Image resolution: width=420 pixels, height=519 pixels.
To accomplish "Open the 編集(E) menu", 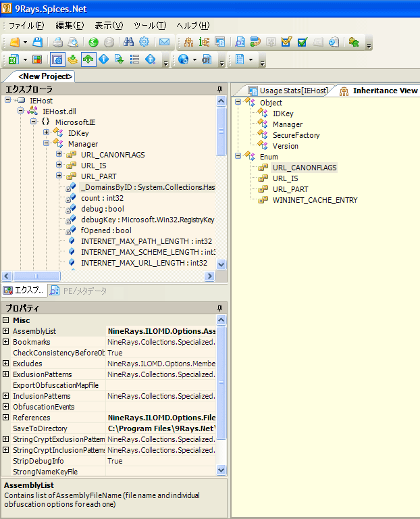I will [70, 26].
